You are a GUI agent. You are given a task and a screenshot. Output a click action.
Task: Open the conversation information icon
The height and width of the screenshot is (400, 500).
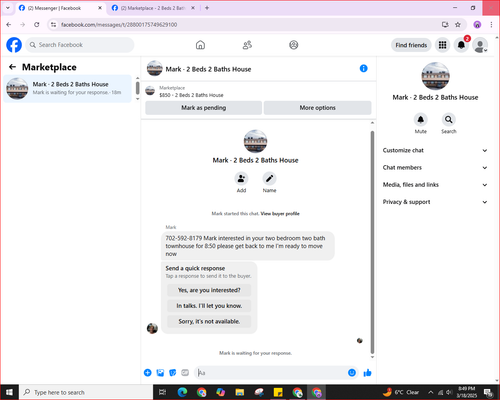pos(364,68)
